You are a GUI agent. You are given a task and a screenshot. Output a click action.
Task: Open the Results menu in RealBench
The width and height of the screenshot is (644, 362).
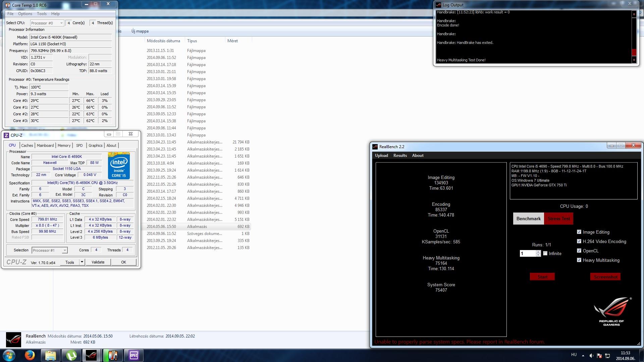click(x=400, y=156)
